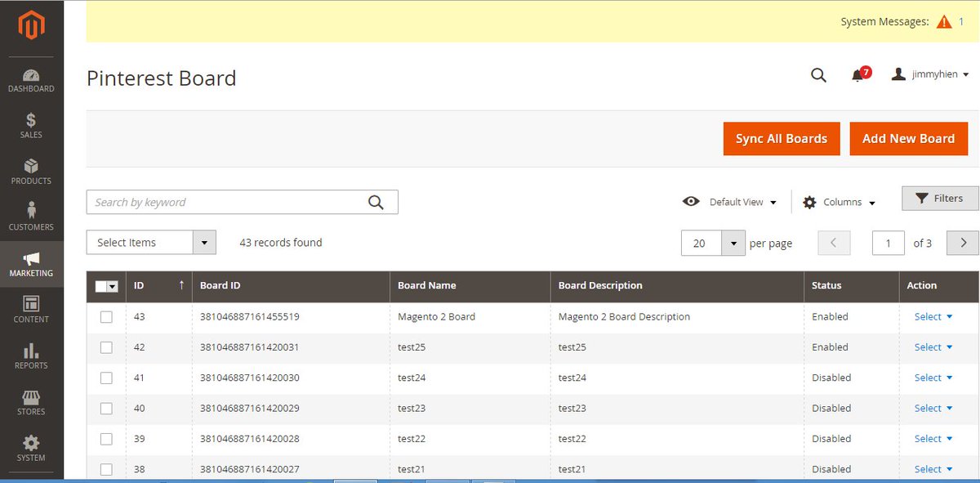Image resolution: width=980 pixels, height=483 pixels.
Task: Check the box for ID 38 row
Action: click(106, 469)
